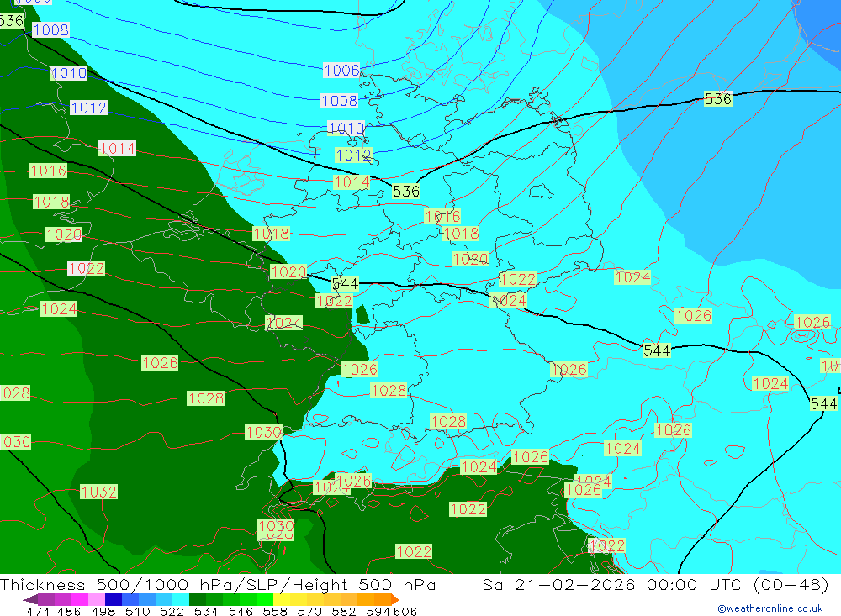Click the blue '1006' isobar label

click(x=341, y=71)
